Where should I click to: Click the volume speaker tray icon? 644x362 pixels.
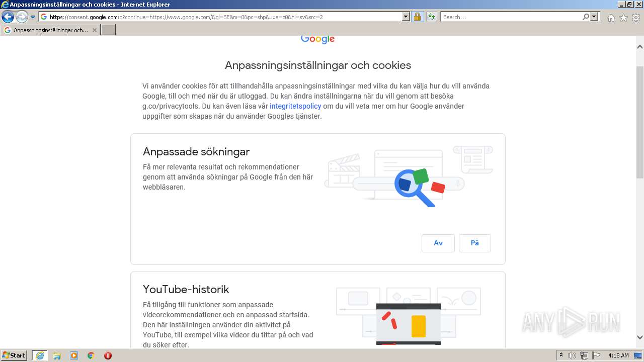572,355
